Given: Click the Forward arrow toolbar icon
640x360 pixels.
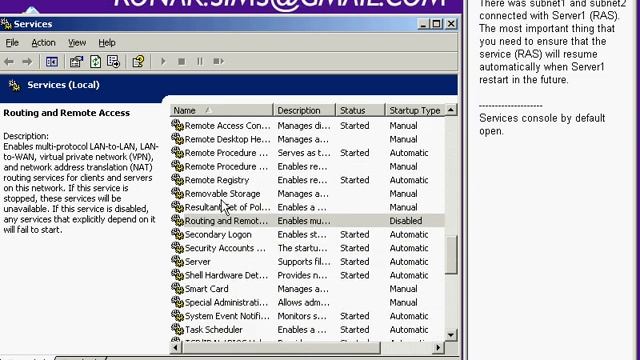Looking at the screenshot, I should (x=27, y=62).
